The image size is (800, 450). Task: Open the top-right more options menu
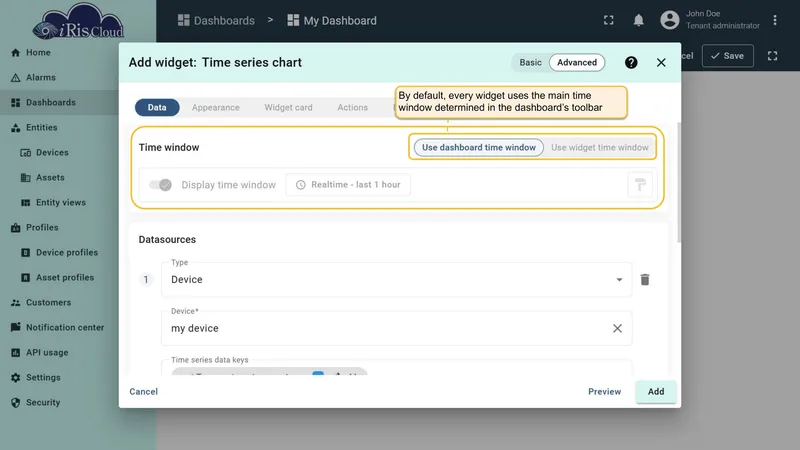(x=775, y=20)
